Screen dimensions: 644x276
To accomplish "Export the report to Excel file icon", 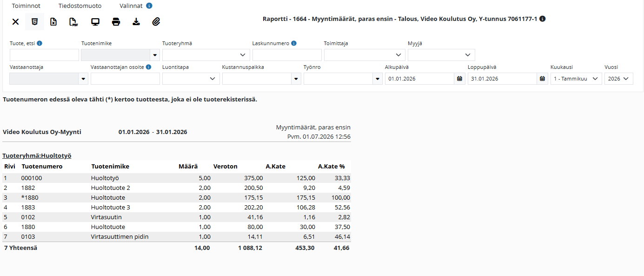I will coord(53,21).
